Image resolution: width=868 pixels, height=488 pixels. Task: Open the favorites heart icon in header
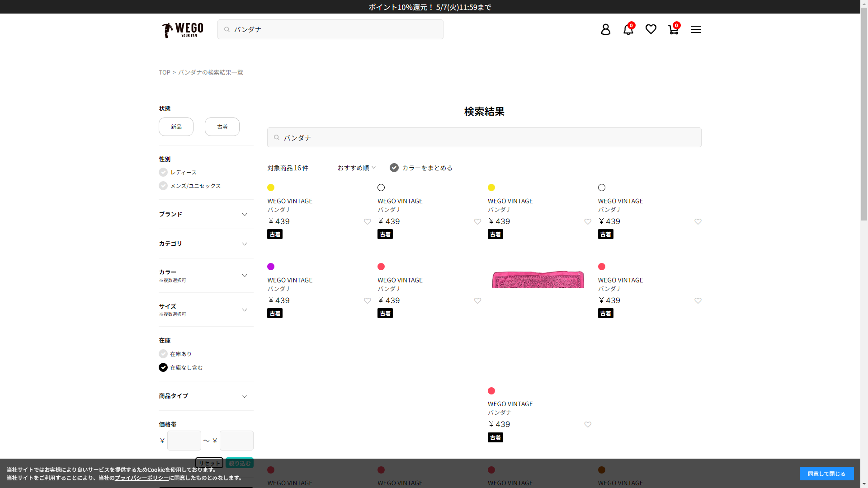651,29
